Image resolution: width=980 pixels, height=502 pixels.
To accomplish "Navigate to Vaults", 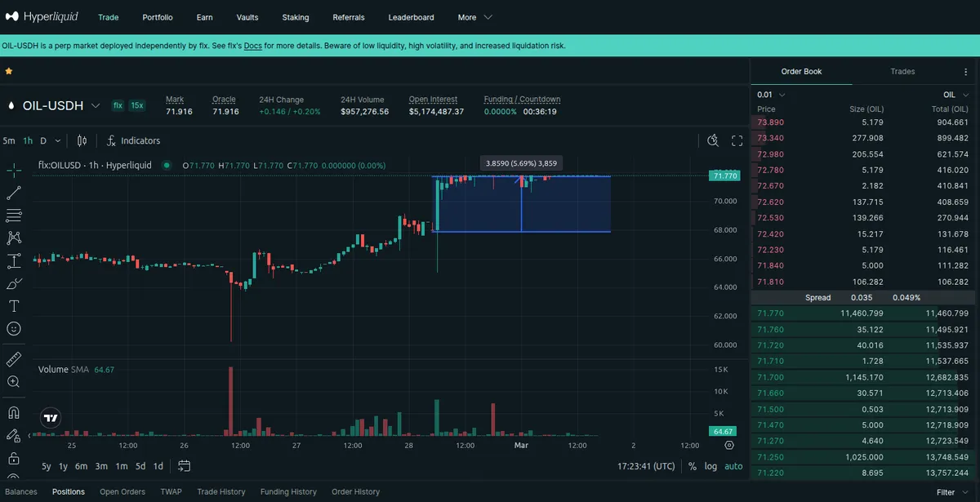I will (x=247, y=17).
